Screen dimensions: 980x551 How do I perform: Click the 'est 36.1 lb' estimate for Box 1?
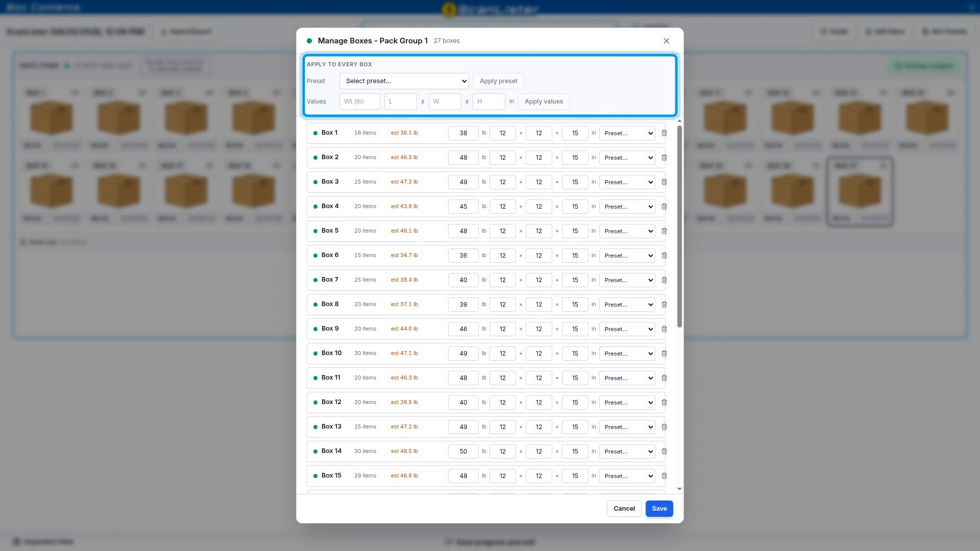click(x=404, y=133)
